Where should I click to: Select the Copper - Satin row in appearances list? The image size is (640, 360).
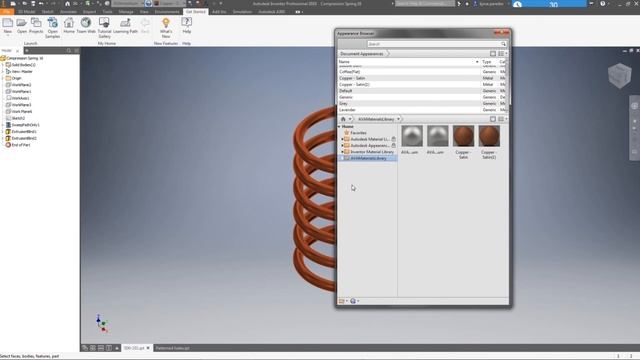pyautogui.click(x=421, y=78)
